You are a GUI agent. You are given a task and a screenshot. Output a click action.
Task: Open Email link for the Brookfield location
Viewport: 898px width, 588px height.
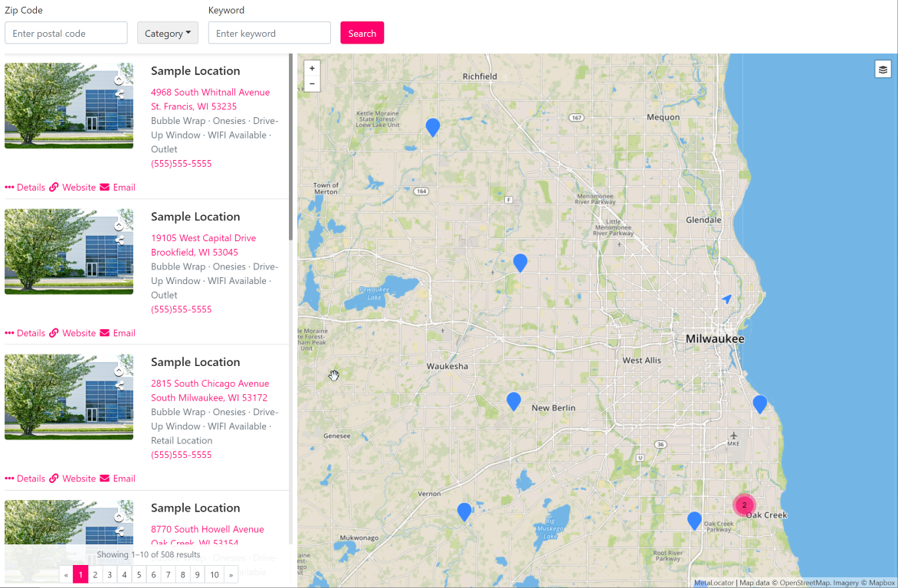118,332
